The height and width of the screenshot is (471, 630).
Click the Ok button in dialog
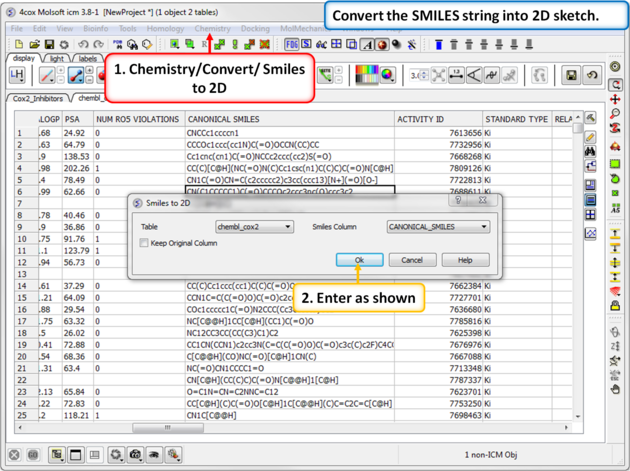pos(359,260)
